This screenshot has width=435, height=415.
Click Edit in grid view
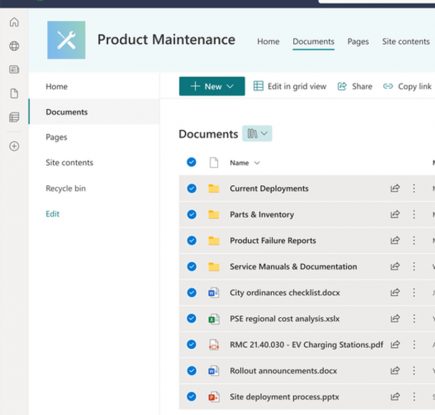click(290, 86)
